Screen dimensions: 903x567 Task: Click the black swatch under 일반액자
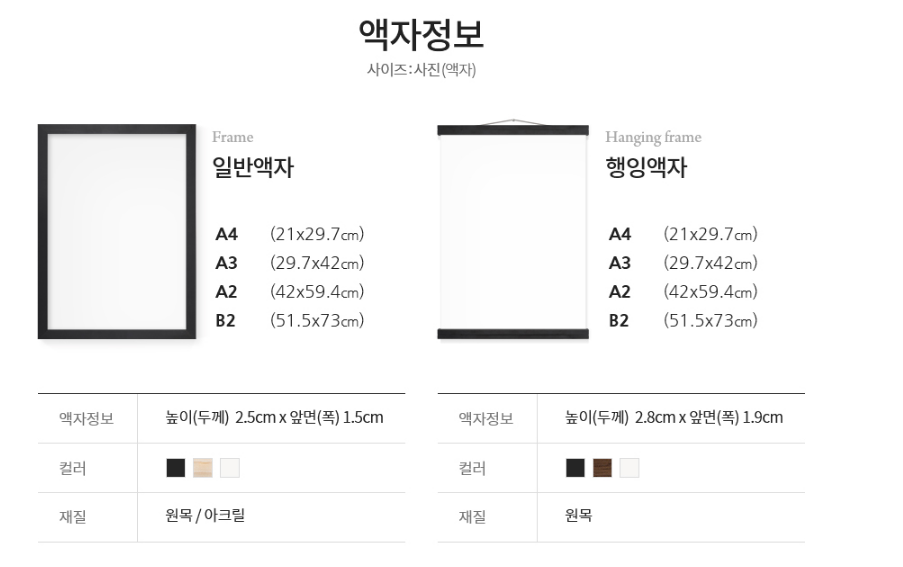(x=176, y=468)
